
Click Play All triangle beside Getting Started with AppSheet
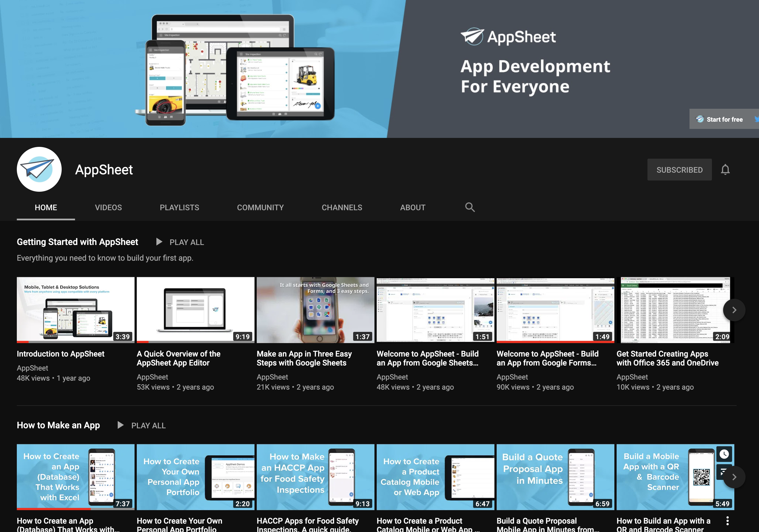tap(159, 242)
